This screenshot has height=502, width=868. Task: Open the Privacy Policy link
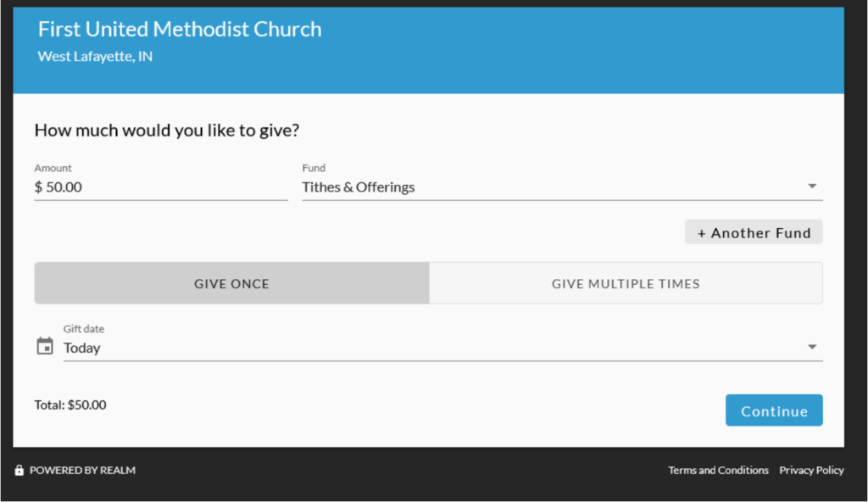coord(811,470)
